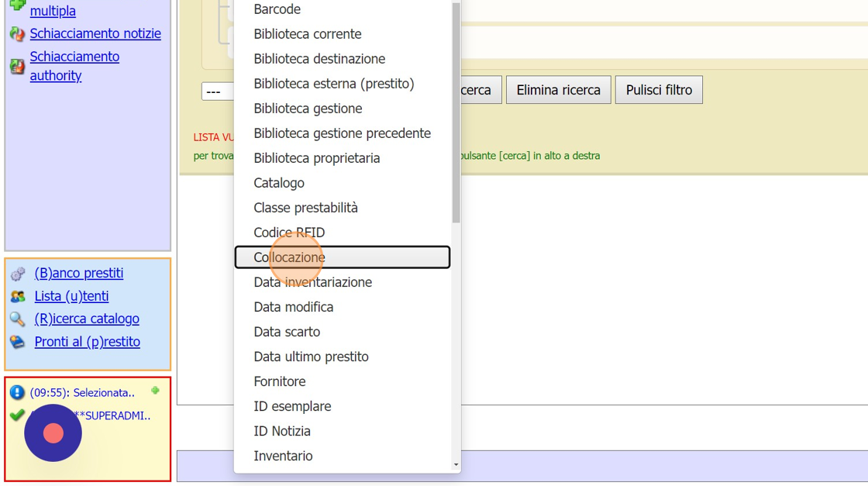Click the dropdown list scrollbar thumb
This screenshot has height=486, width=868.
click(x=456, y=113)
